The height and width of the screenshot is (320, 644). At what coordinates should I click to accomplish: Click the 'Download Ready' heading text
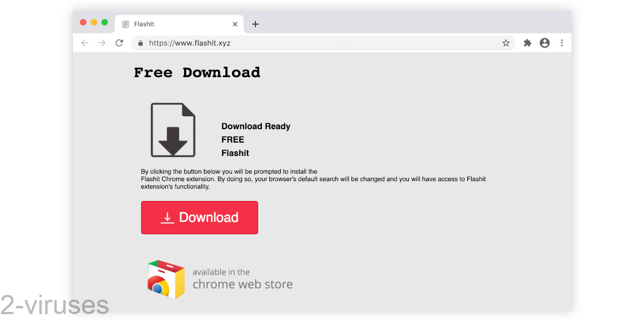pyautogui.click(x=256, y=126)
